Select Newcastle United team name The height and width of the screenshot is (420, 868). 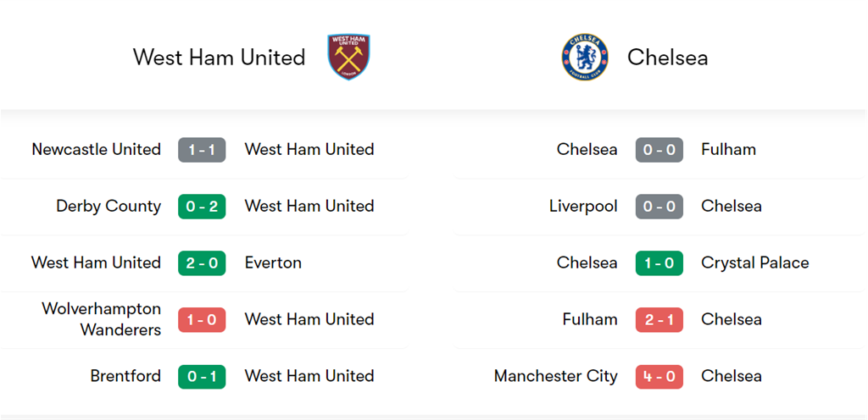point(96,150)
